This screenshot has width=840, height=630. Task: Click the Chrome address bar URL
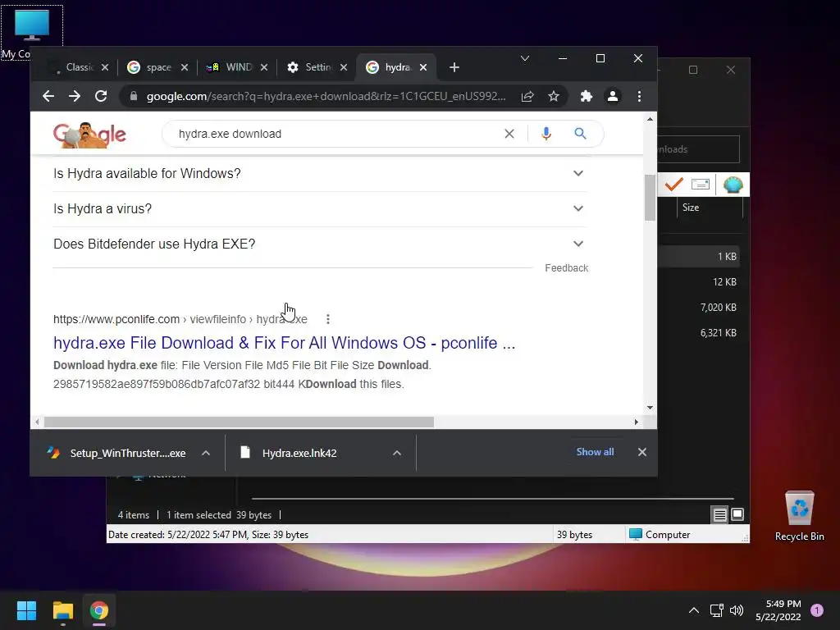coord(326,97)
